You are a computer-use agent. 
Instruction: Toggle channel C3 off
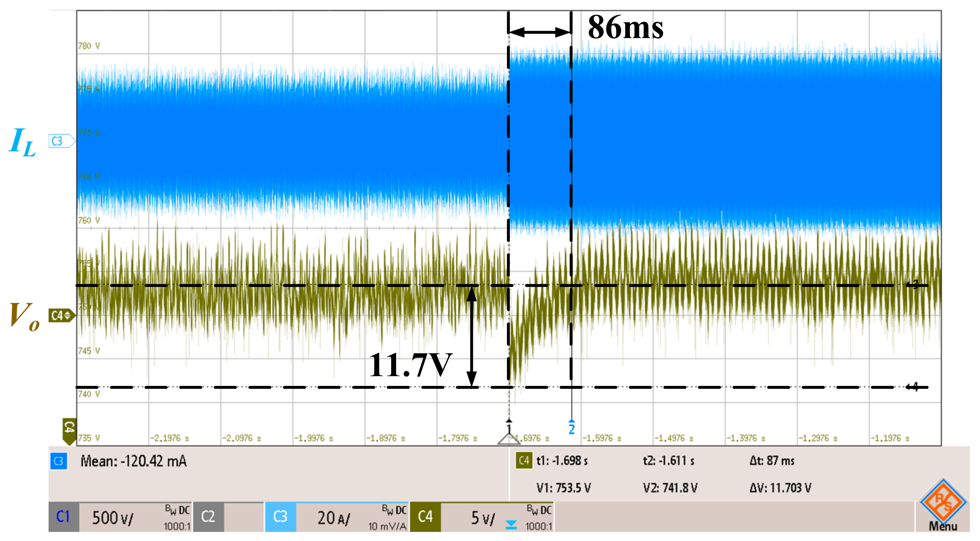[x=280, y=517]
